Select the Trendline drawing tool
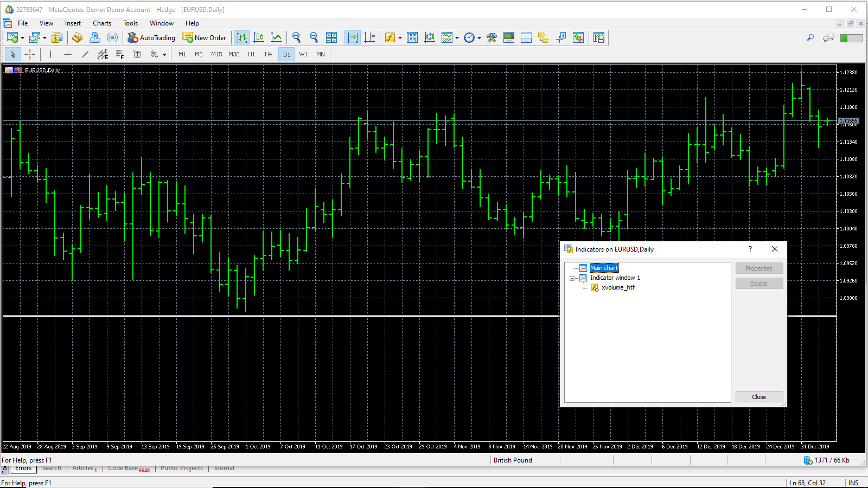This screenshot has width=868, height=488. coord(85,54)
